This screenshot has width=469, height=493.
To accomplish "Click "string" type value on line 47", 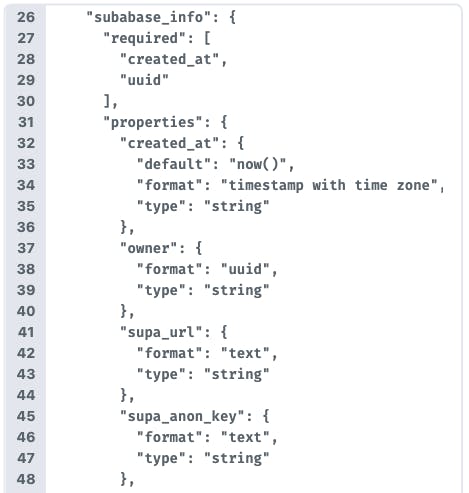I will tap(237, 458).
